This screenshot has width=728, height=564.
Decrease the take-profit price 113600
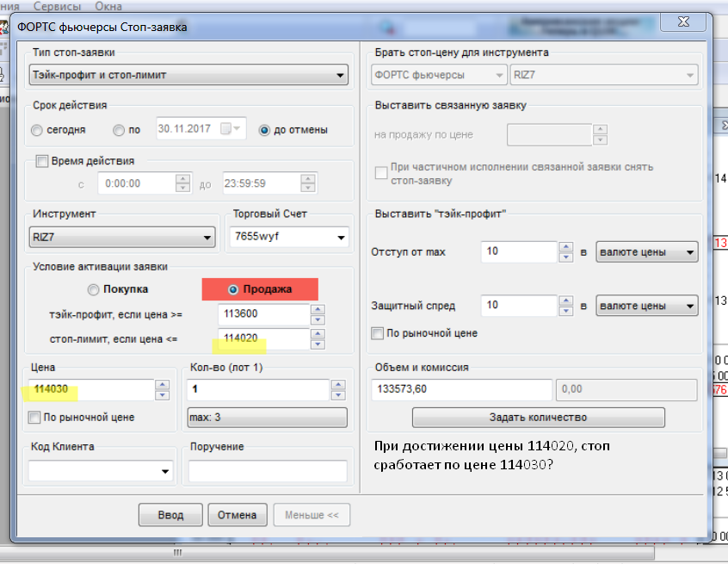coord(318,319)
